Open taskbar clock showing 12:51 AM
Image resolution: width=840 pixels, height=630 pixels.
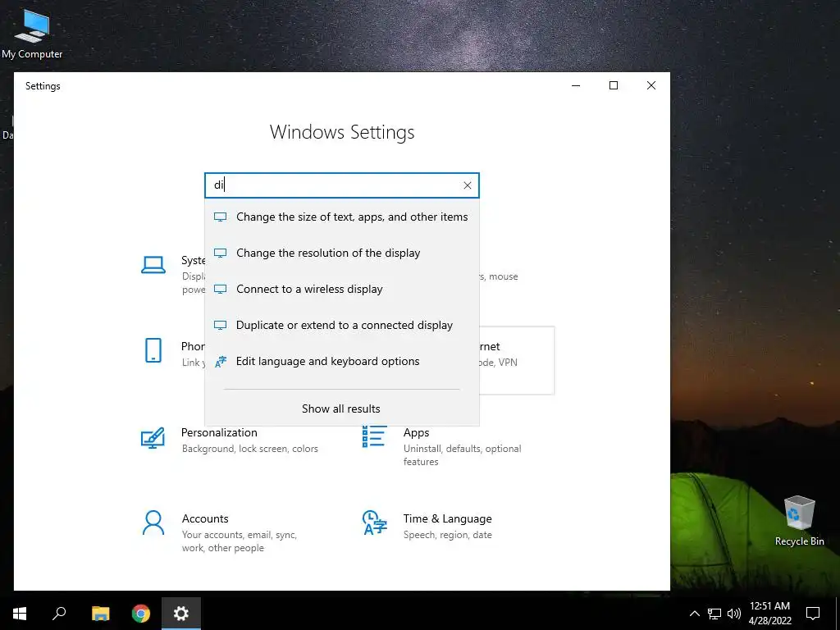pyautogui.click(x=769, y=614)
